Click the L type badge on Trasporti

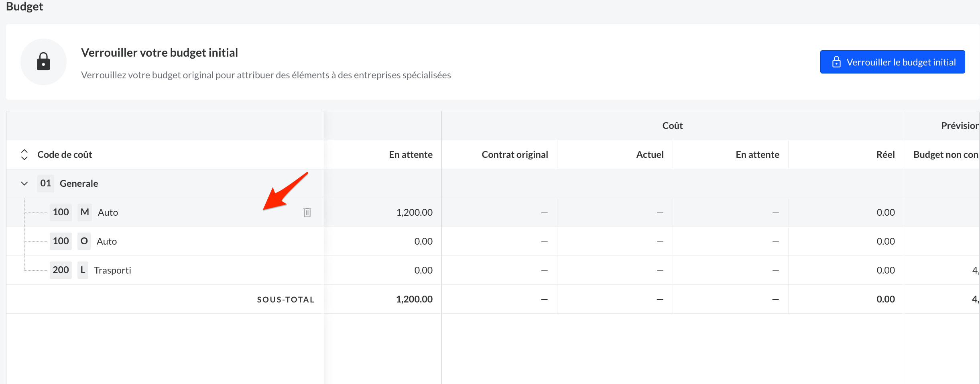[x=83, y=270]
